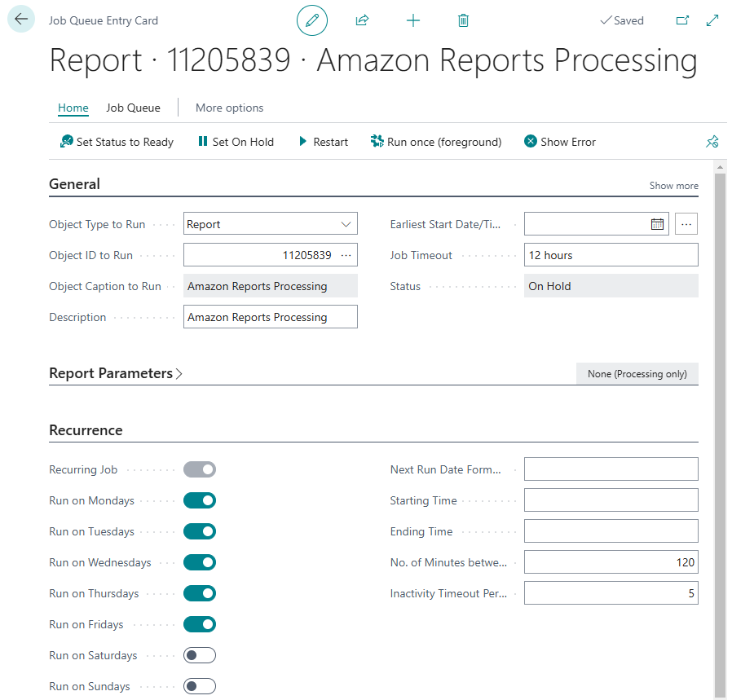
Task: Click the Restart action
Action: tap(324, 142)
